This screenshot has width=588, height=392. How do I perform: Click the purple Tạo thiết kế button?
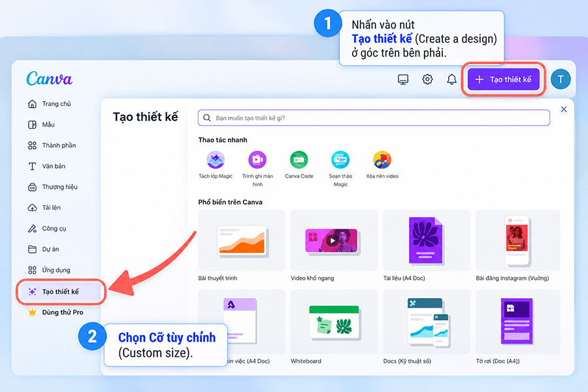coord(503,79)
